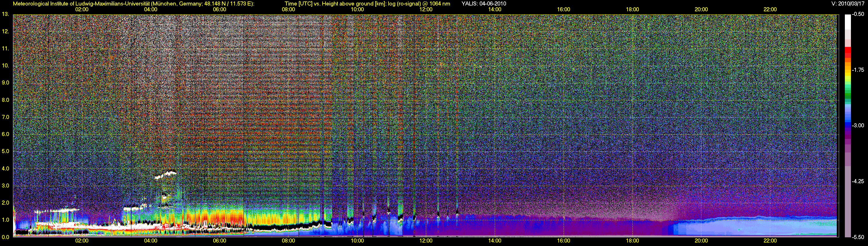This screenshot has width=868, height=246.
Task: Click the 0.0 km height axis label
Action: pyautogui.click(x=5, y=237)
